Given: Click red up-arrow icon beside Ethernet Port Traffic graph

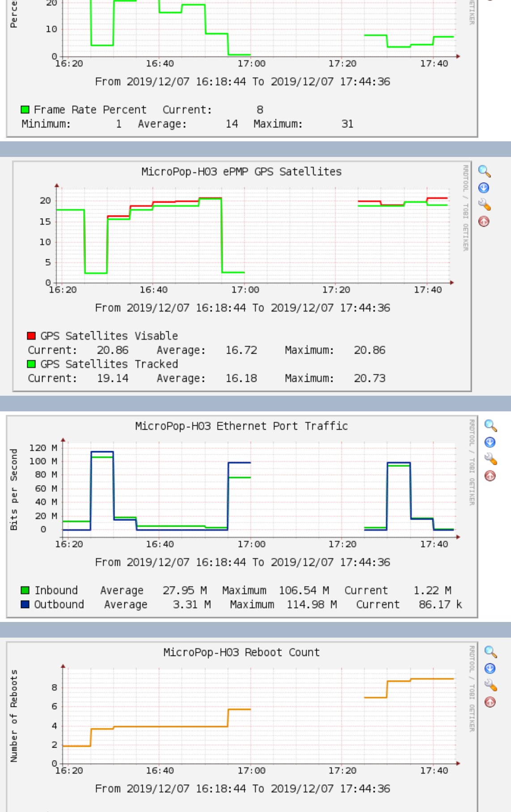Looking at the screenshot, I should tap(490, 476).
